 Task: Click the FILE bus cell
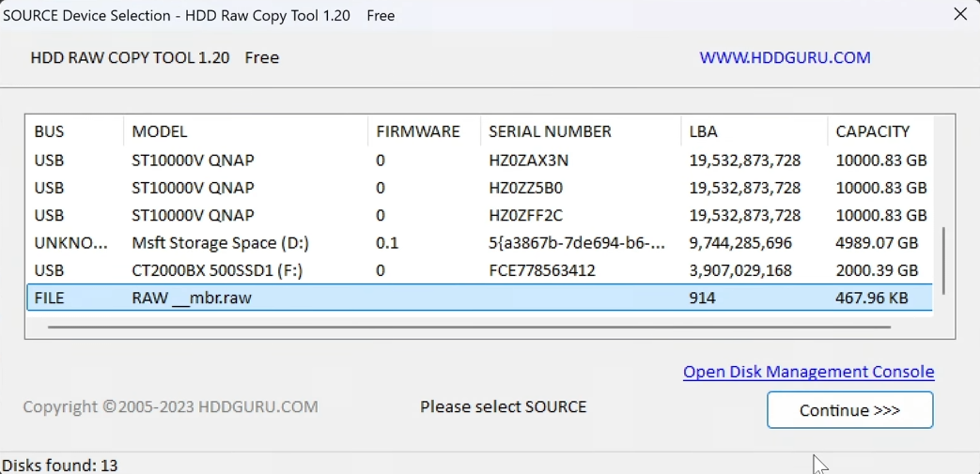pyautogui.click(x=50, y=298)
